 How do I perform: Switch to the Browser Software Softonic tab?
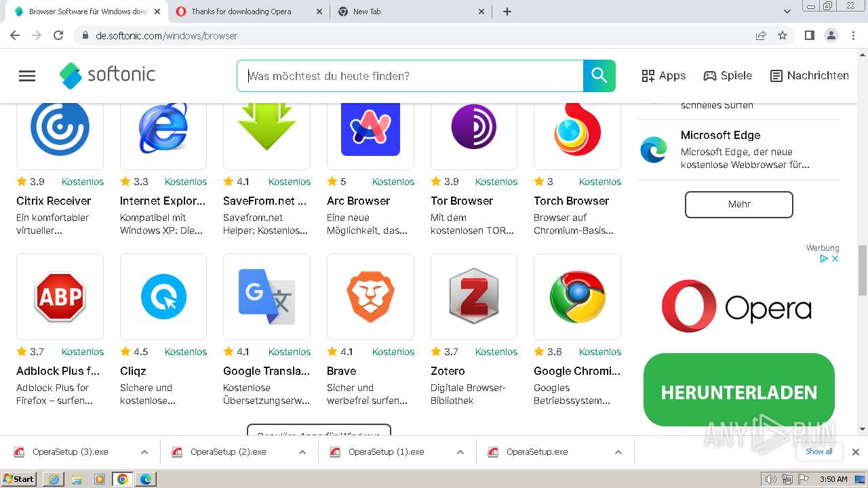pos(88,12)
